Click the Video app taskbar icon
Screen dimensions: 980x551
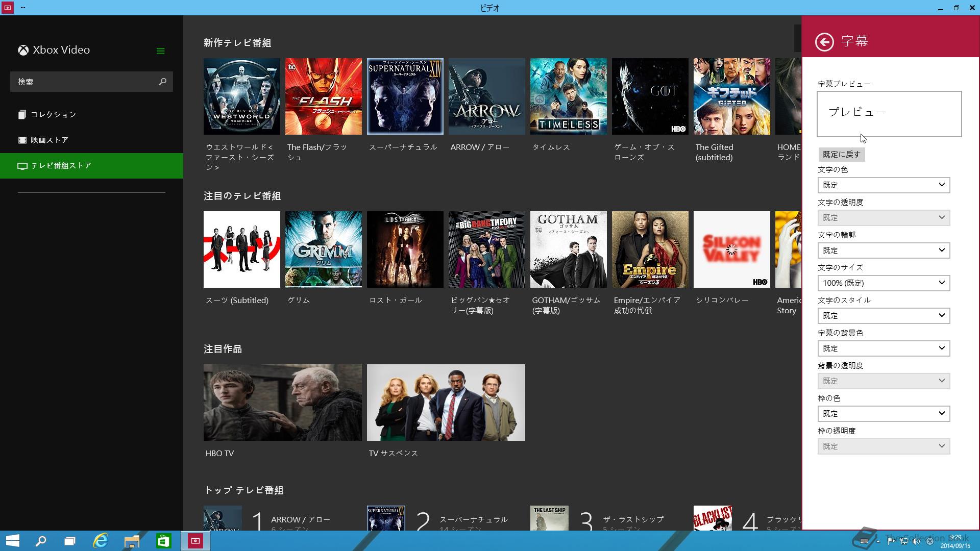pos(195,541)
